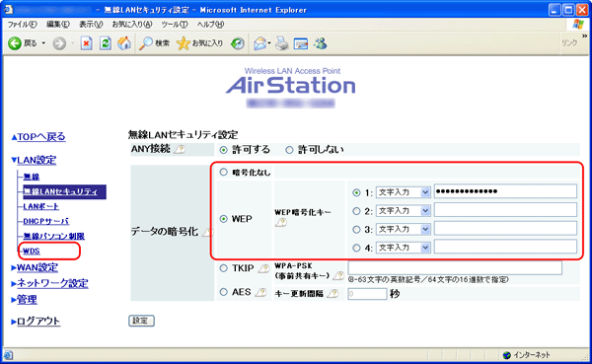Open the WDS link in sidebar
592x364 pixels.
(x=32, y=252)
